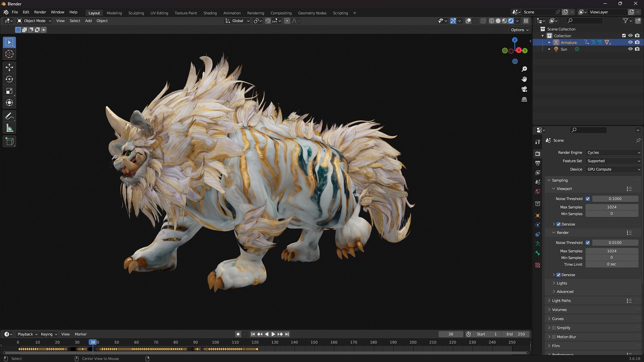
Task: Click the viewport pan hand icon
Action: 524,79
